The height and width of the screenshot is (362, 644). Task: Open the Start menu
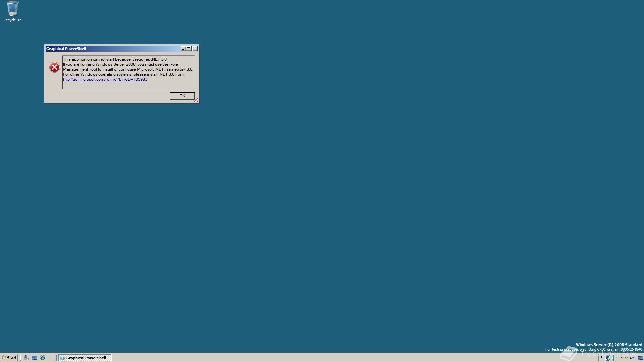[9, 358]
